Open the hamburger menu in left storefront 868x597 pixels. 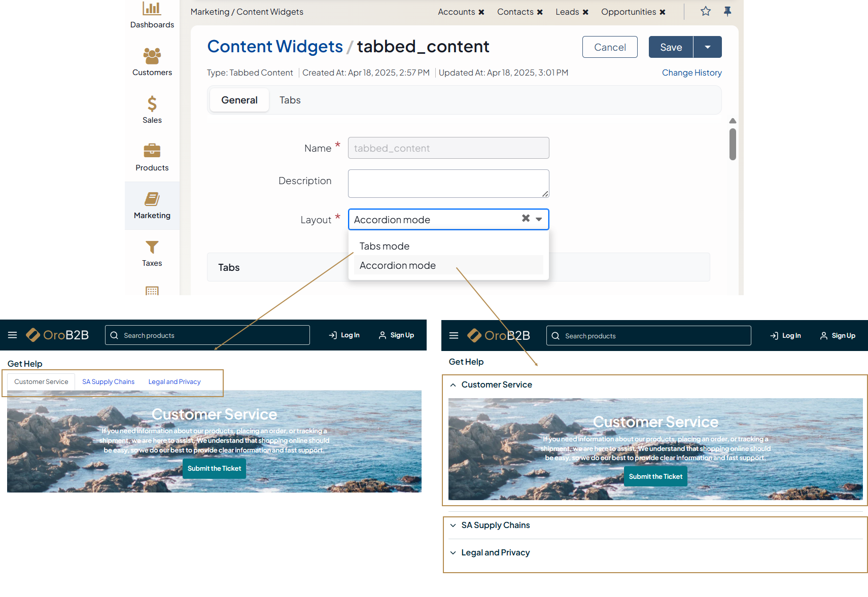coord(13,335)
